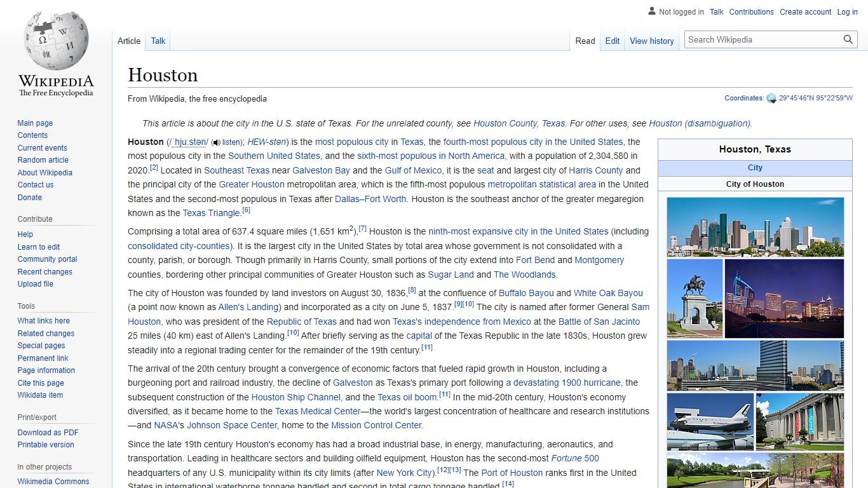
Task: Open Community portal link
Action: tap(47, 259)
